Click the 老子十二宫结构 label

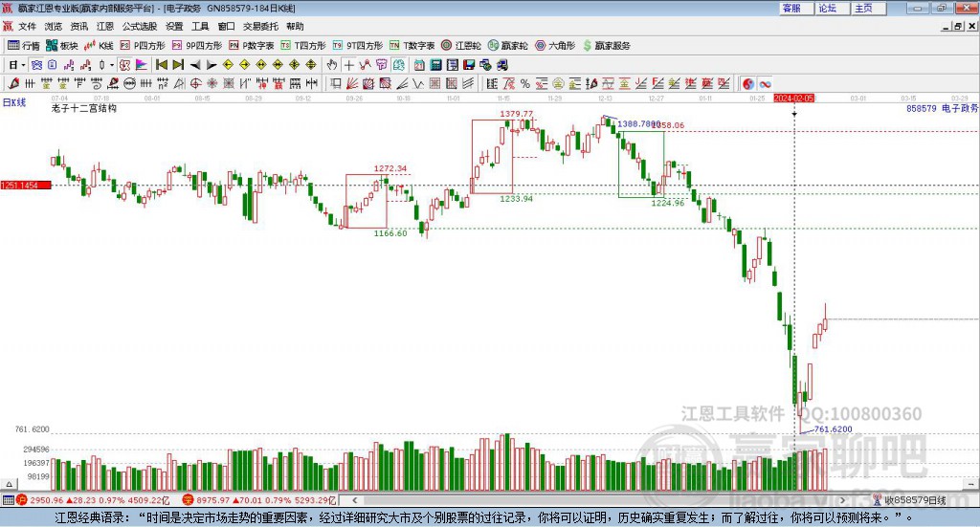84,108
